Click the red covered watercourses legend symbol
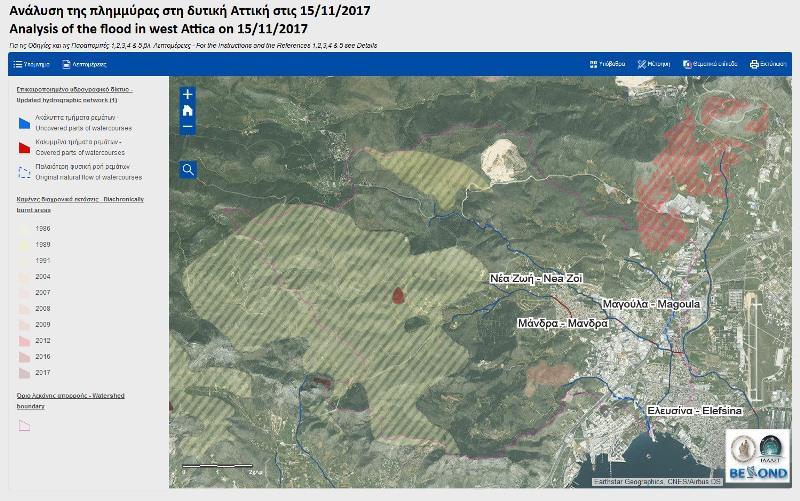Image resolution: width=800 pixels, height=501 pixels. (x=24, y=147)
